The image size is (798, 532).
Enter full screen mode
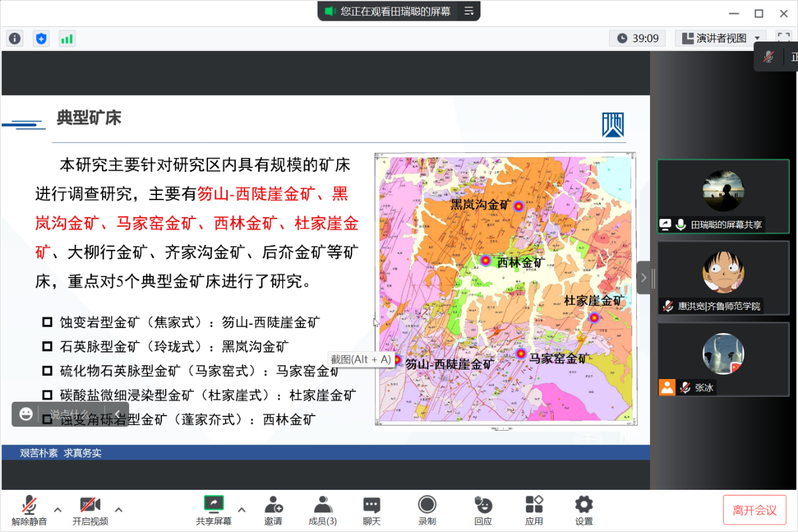(783, 38)
